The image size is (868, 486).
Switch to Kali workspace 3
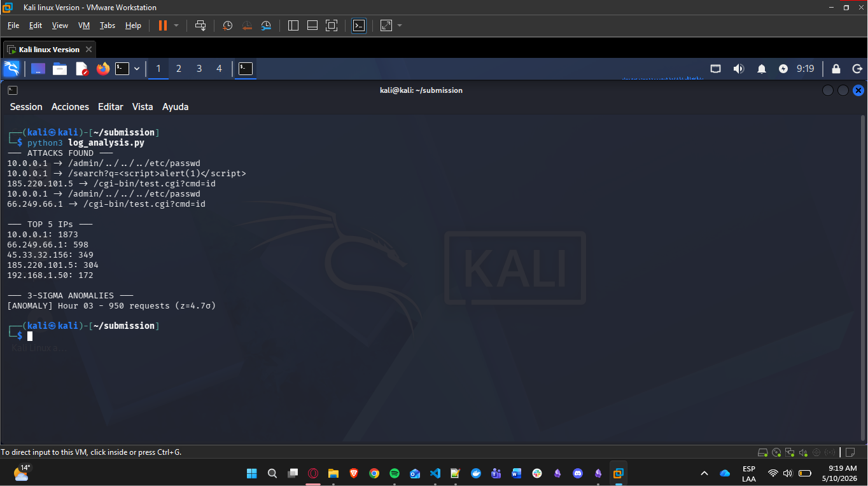(199, 69)
